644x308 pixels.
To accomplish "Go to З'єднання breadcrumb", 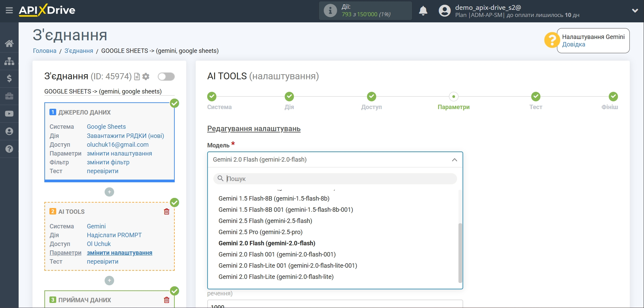I will pyautogui.click(x=79, y=51).
